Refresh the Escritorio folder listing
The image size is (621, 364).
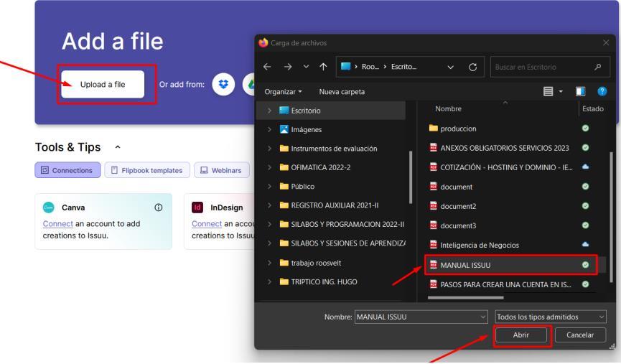coord(472,67)
